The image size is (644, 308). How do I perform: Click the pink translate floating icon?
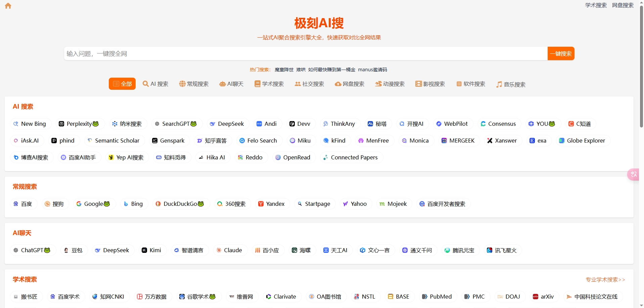pyautogui.click(x=633, y=174)
